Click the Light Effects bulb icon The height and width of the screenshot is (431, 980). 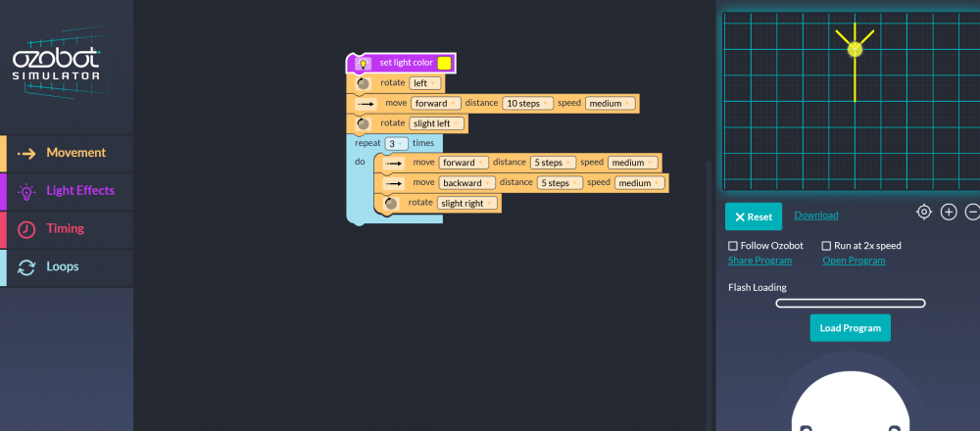tap(26, 192)
